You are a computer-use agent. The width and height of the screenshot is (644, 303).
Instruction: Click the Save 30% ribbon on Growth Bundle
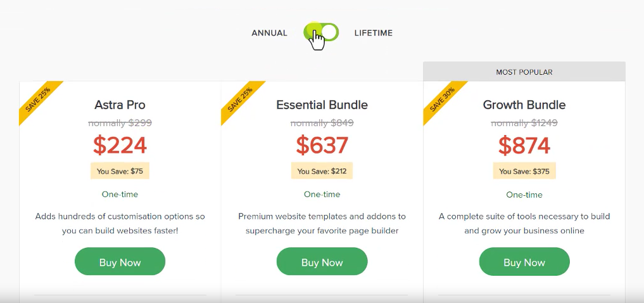[442, 100]
